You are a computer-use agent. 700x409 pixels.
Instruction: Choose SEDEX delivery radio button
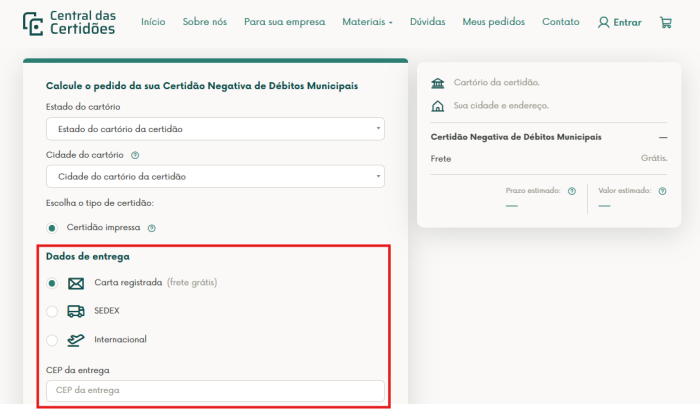pos(52,311)
